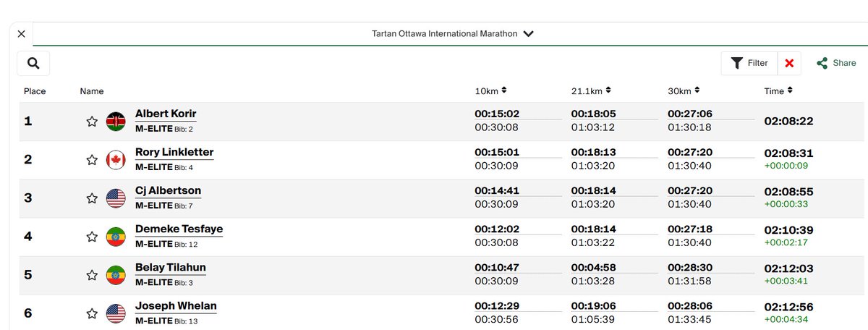Open Joseph Whelan's runner profile

176,306
